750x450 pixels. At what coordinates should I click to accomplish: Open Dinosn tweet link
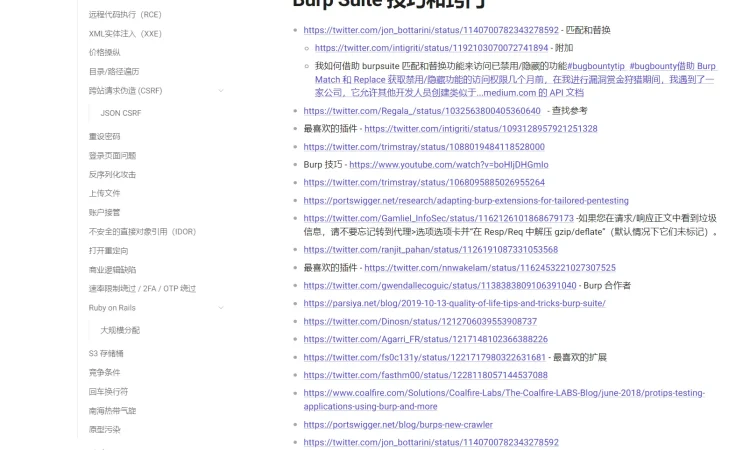(420, 321)
